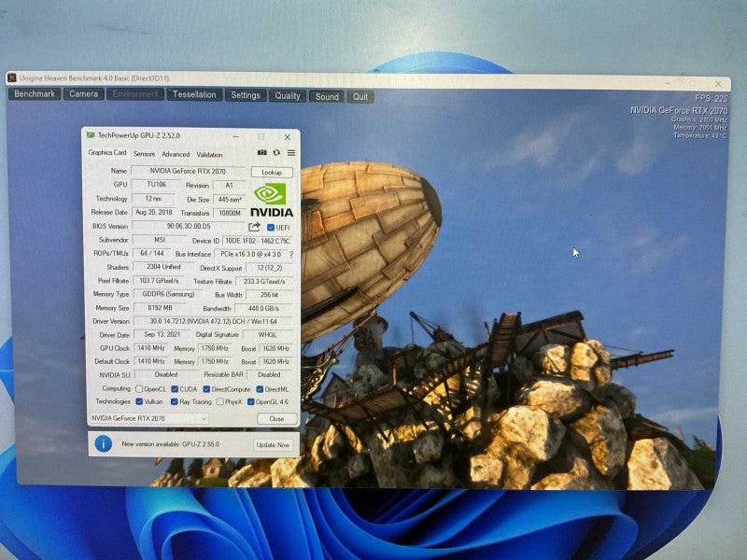The width and height of the screenshot is (747, 560).
Task: Click the GPU-Z title bar app icon
Action: [90, 135]
